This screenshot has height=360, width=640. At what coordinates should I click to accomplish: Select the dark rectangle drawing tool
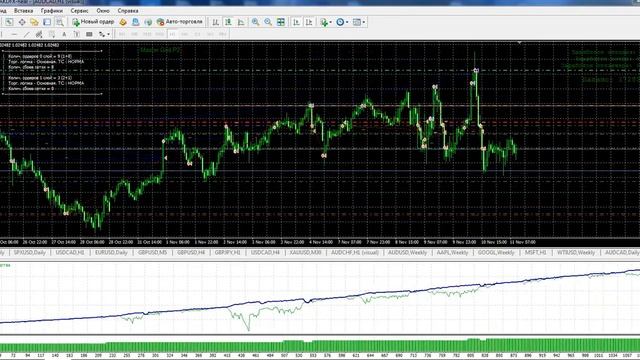pyautogui.click(x=89, y=34)
